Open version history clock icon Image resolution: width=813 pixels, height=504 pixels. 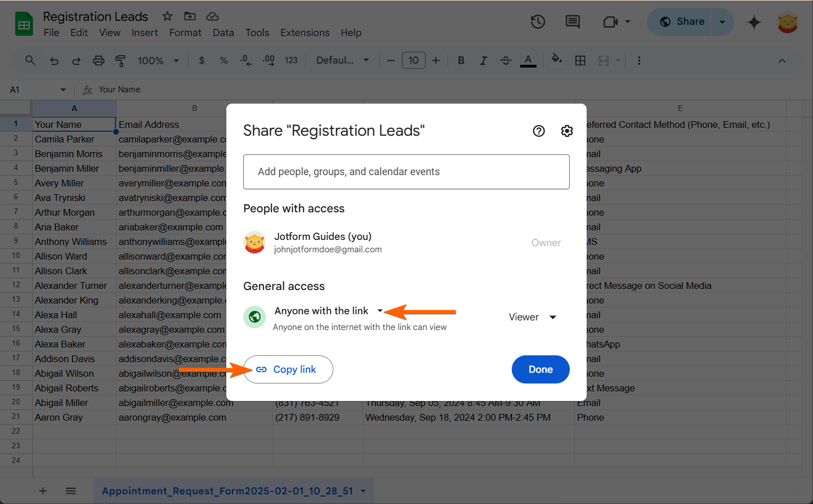tap(538, 22)
